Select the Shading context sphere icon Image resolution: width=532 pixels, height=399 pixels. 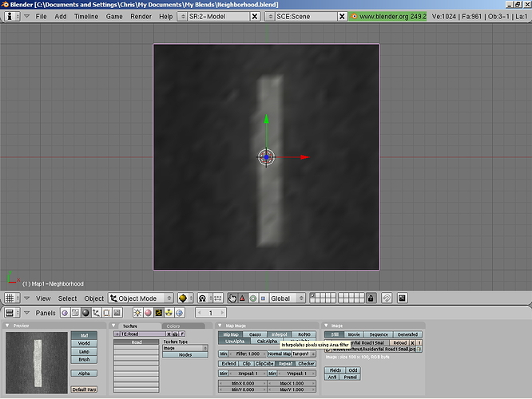(85, 313)
